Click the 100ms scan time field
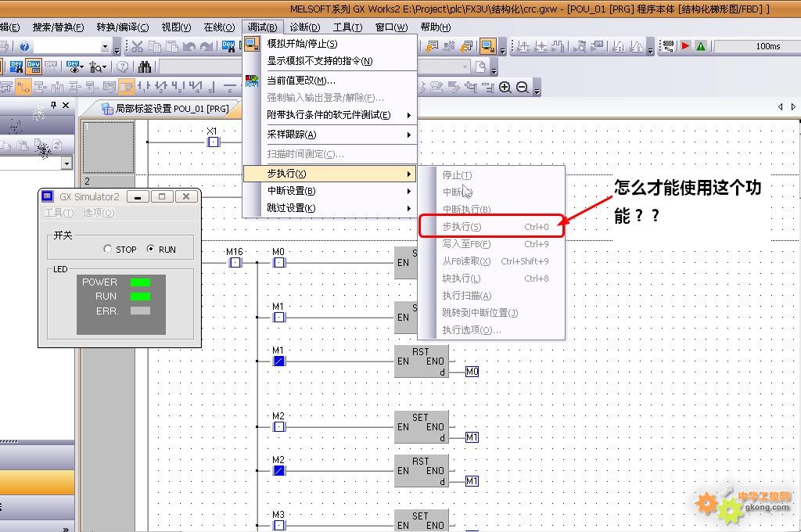The height and width of the screenshot is (532, 801). (x=757, y=46)
